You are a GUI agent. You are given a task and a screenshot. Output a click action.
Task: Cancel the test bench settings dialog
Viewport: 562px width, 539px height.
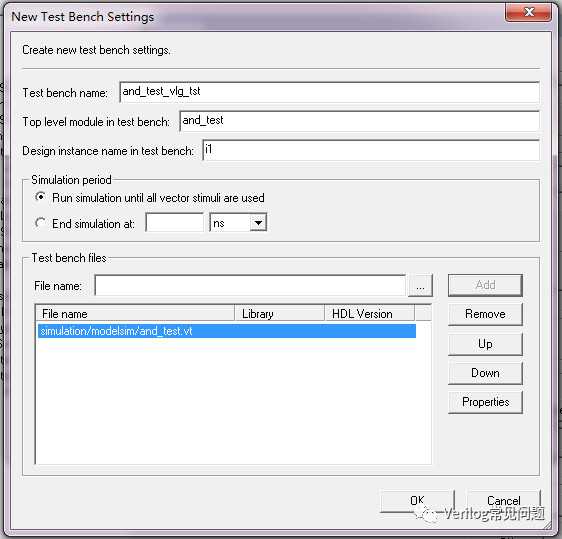504,501
